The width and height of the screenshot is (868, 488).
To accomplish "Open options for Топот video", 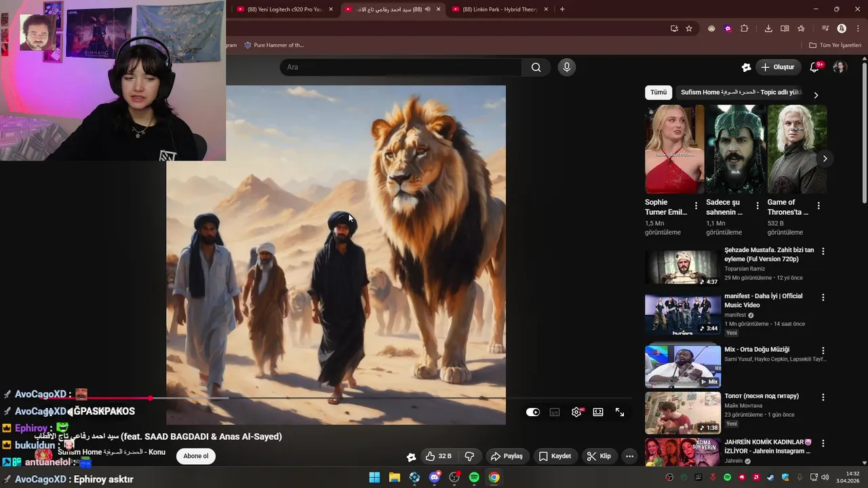I will tap(823, 397).
